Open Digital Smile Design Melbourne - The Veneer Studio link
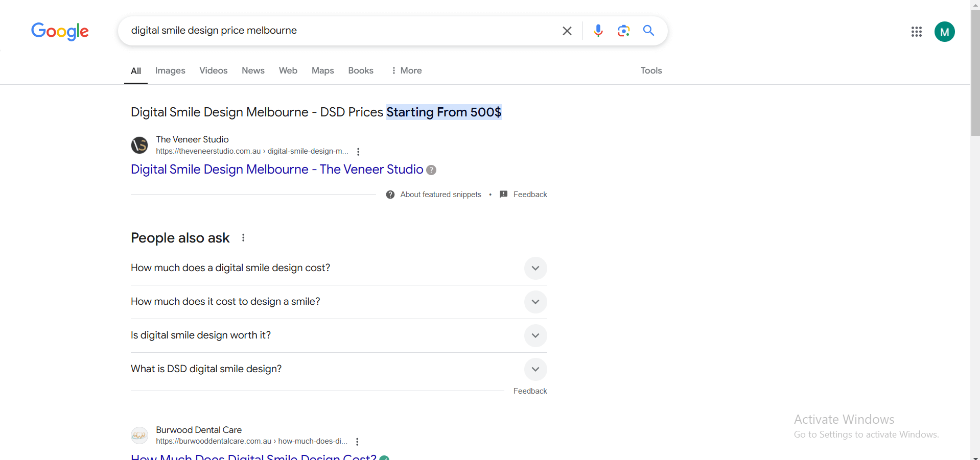The height and width of the screenshot is (460, 980). point(277,170)
